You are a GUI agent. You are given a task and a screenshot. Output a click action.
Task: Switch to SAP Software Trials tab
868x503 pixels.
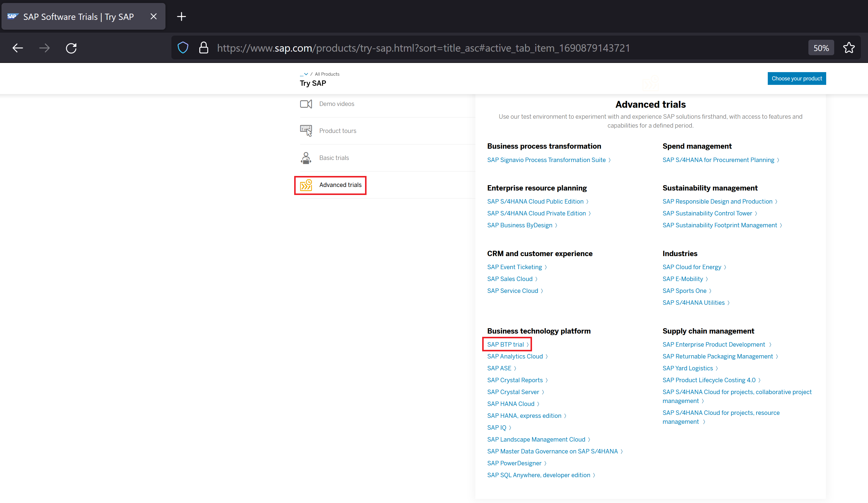79,17
